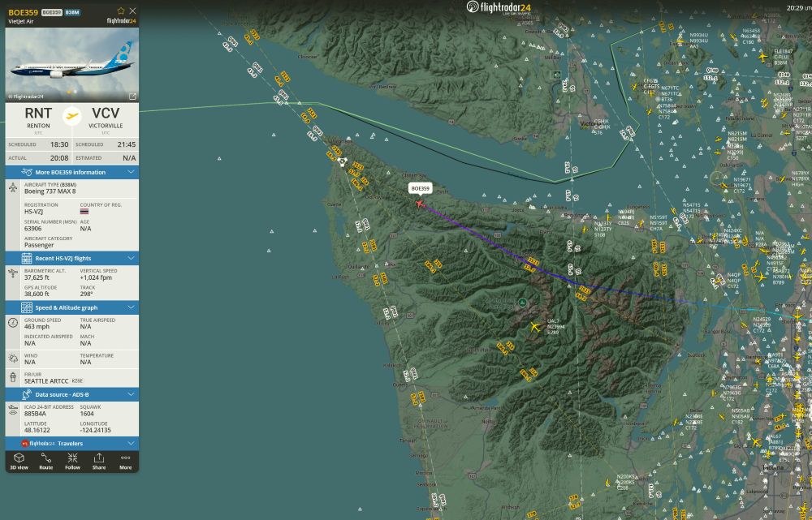Click ICAO address 885B4A
The width and height of the screenshot is (812, 520).
(x=35, y=414)
